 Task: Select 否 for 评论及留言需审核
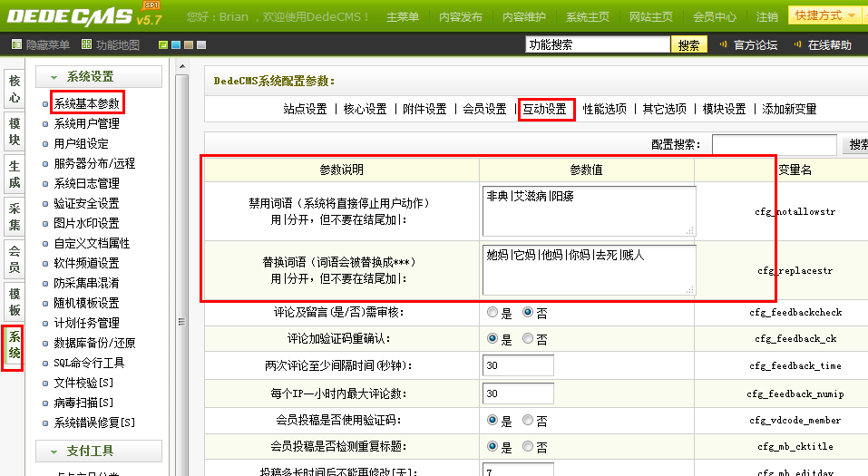pos(528,312)
